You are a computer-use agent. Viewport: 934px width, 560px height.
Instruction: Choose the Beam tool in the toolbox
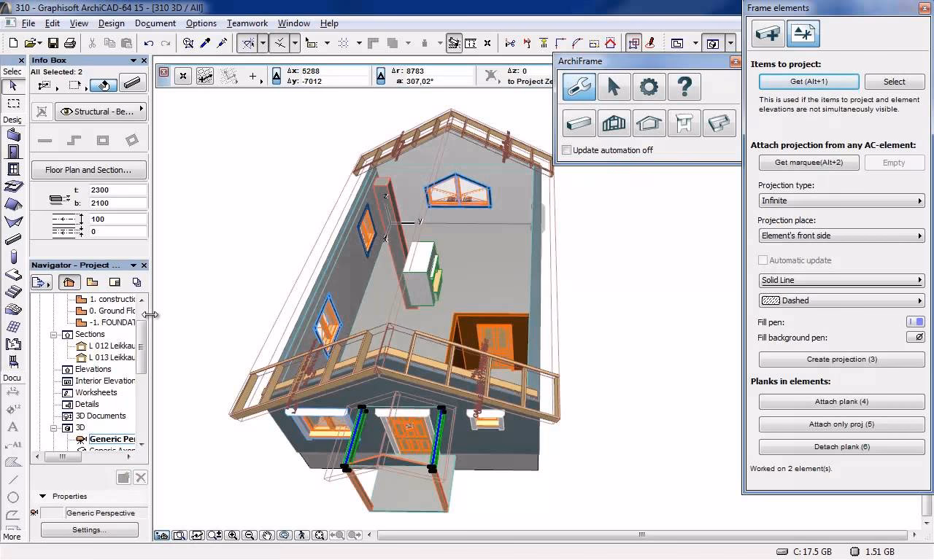click(x=13, y=239)
